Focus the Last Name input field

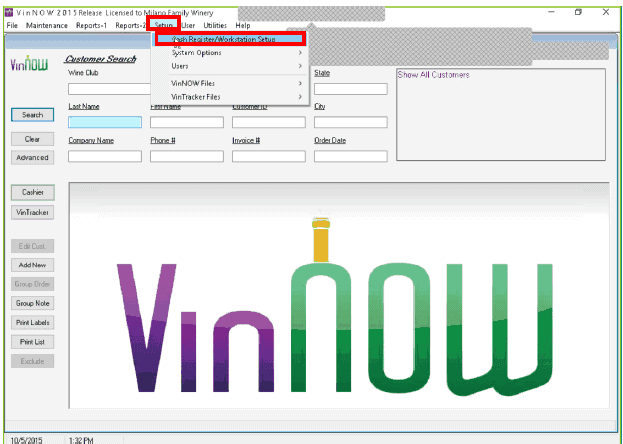tap(105, 122)
